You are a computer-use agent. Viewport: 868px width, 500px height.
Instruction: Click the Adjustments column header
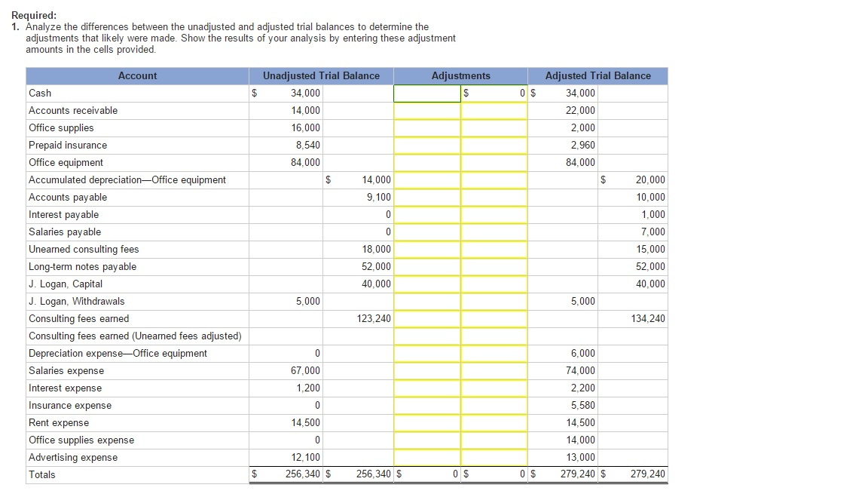click(x=460, y=75)
